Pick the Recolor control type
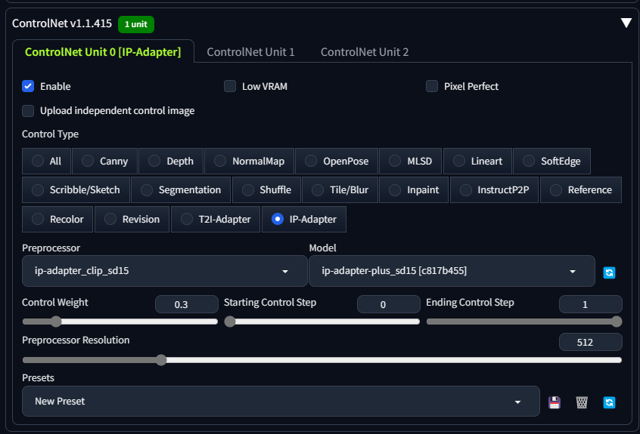This screenshot has height=434, width=640. tap(58, 219)
